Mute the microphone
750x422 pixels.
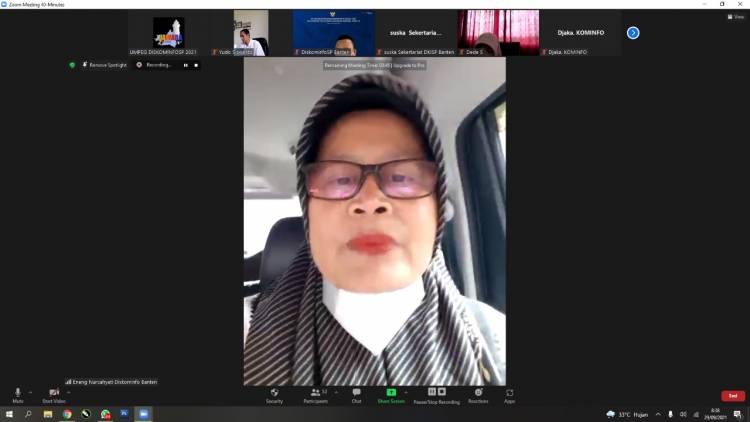click(x=17, y=394)
